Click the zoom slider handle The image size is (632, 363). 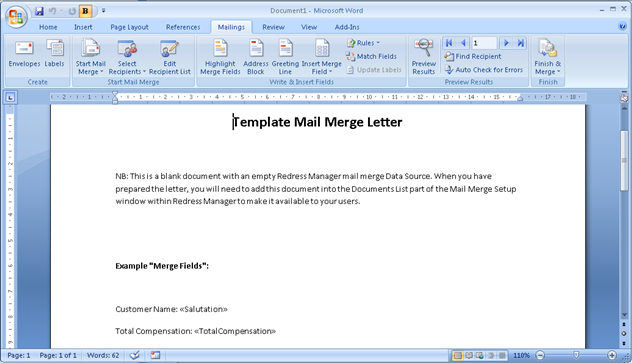coord(576,355)
